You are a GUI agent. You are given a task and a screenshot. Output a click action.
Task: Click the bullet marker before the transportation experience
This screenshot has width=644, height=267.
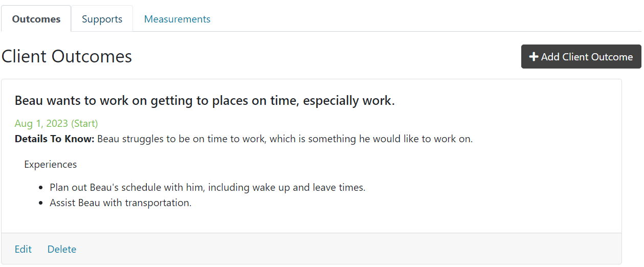[41, 203]
